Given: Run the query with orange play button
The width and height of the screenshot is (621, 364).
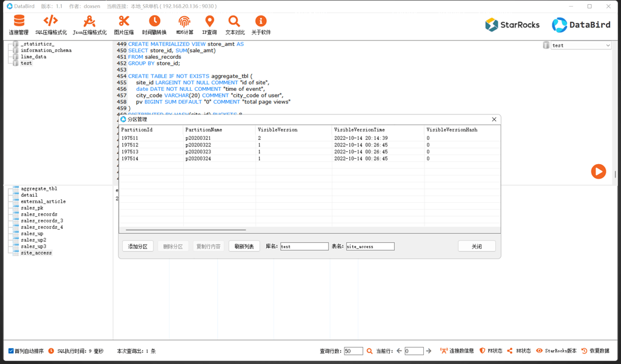Looking at the screenshot, I should pyautogui.click(x=598, y=171).
